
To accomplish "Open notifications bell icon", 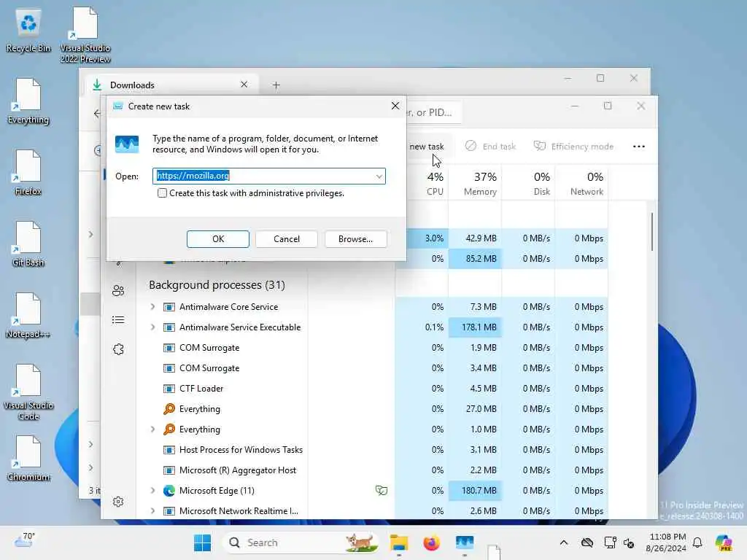I will (x=697, y=542).
